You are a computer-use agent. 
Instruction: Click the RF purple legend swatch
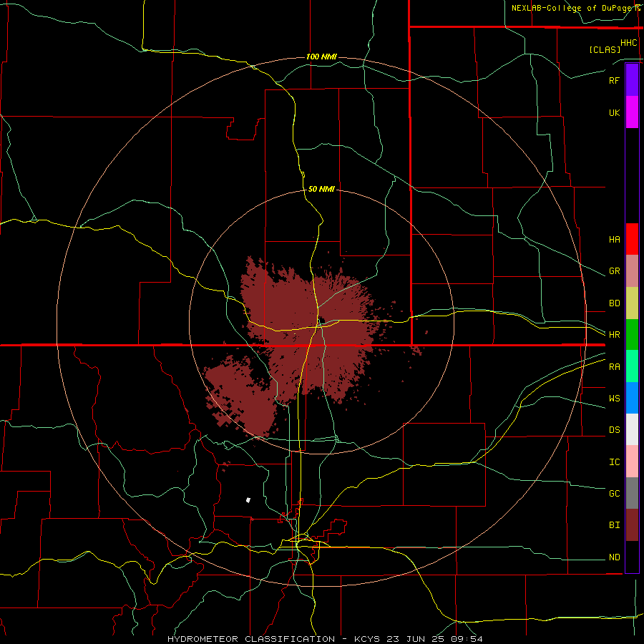(x=632, y=80)
